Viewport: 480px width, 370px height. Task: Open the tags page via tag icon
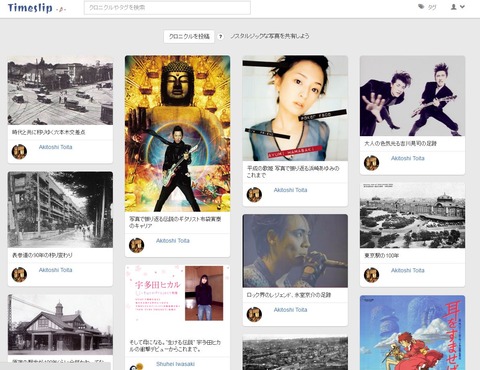coord(427,7)
